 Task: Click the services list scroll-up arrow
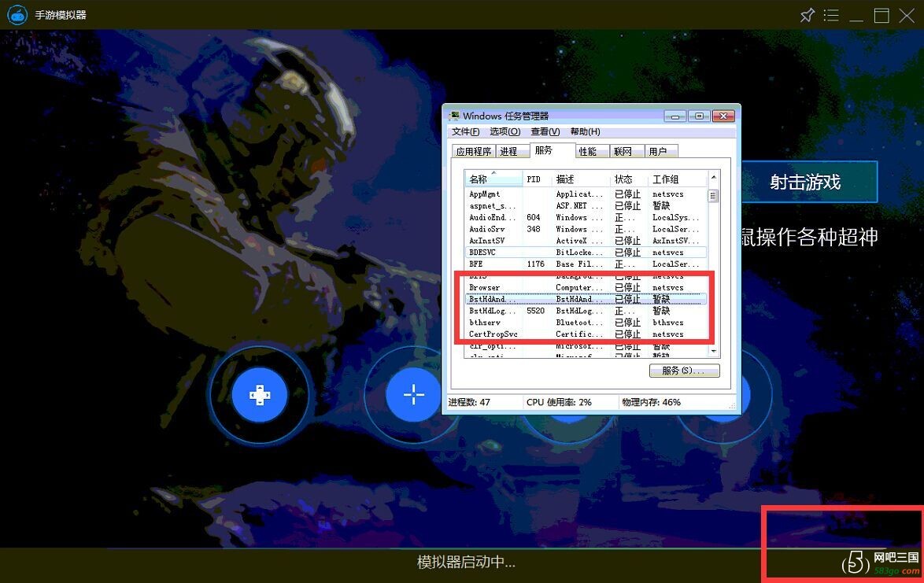click(x=713, y=177)
